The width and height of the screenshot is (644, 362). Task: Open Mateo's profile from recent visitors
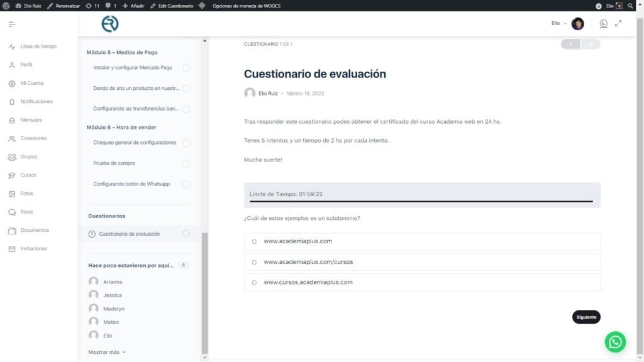click(111, 322)
